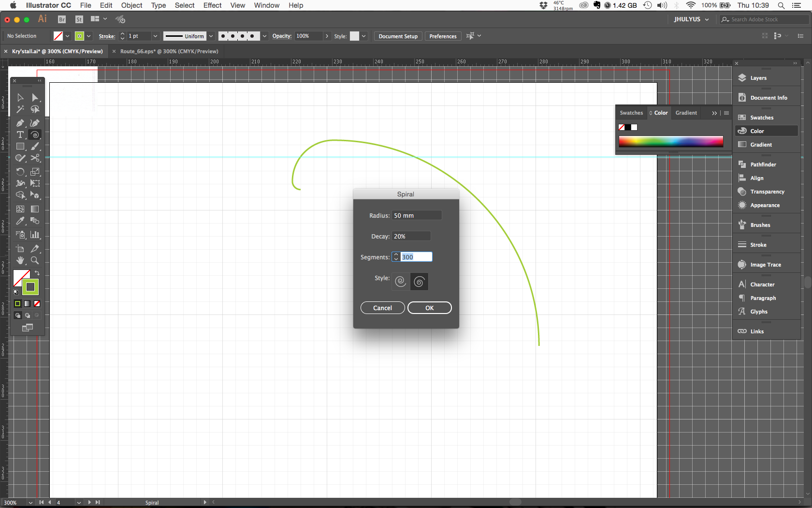Select the Direct Selection tool
The image size is (812, 508).
point(35,98)
